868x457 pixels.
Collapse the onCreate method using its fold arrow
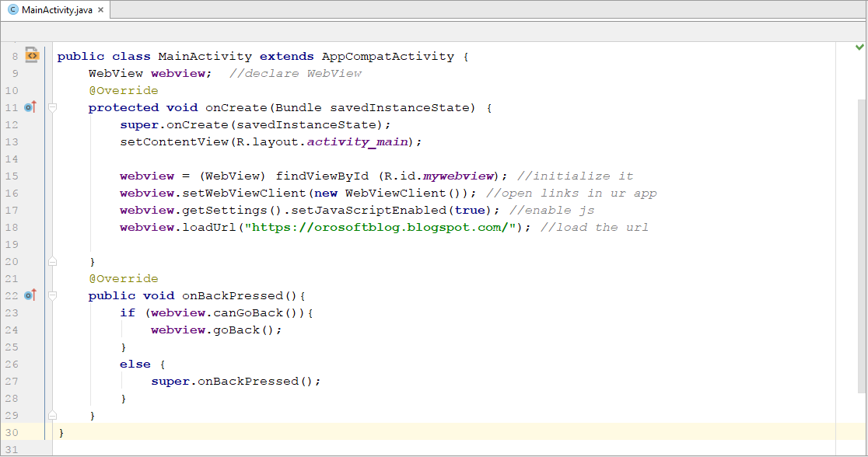tap(52, 106)
